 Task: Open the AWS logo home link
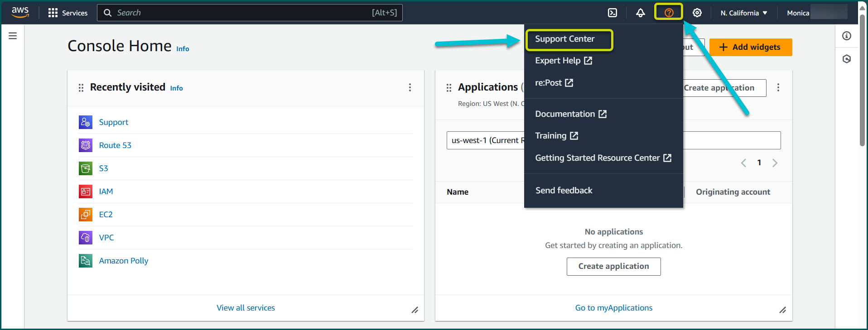click(x=20, y=12)
